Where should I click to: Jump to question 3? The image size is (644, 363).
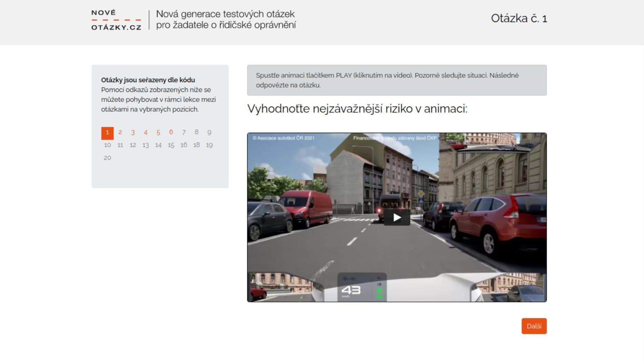coord(133,132)
